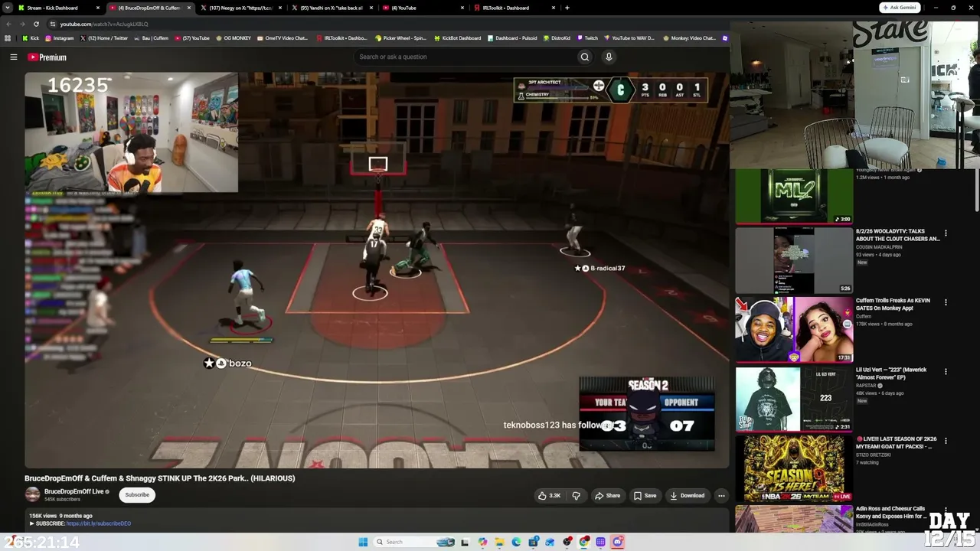Viewport: 980px width, 551px height.
Task: Open Cuffem Trolls Freaks As KEVIN GATES thumbnail
Action: pos(794,330)
